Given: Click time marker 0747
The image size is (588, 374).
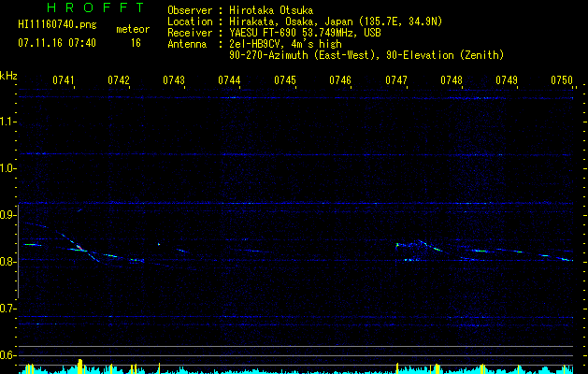Looking at the screenshot, I should [x=396, y=80].
